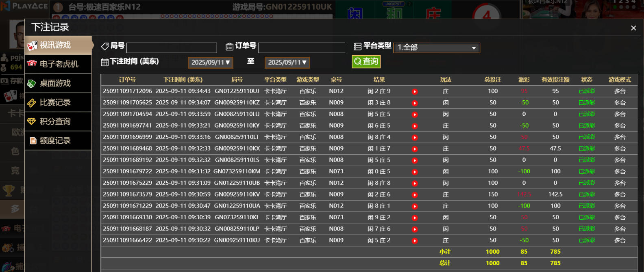Click the calendar icon beside 下注时间
This screenshot has height=272, width=644.
[104, 62]
